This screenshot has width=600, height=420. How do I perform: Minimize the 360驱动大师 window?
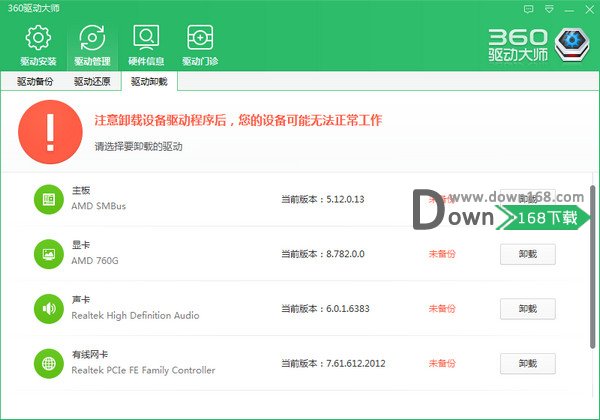[569, 10]
